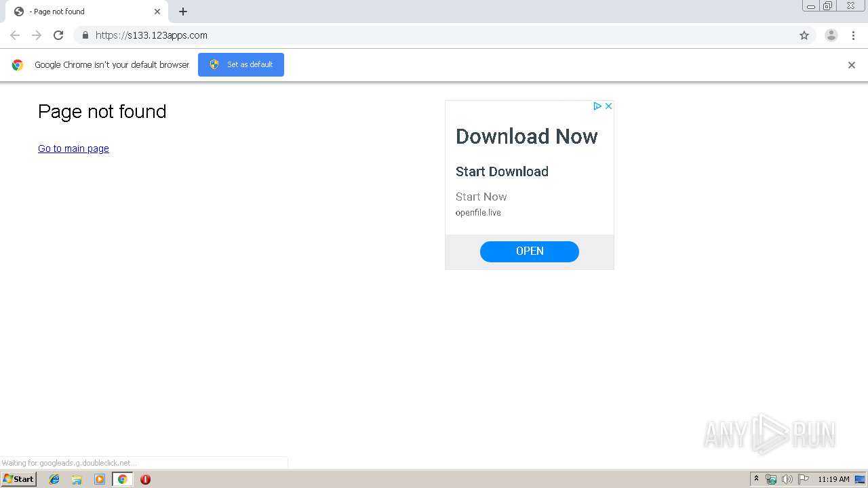
Task: Set Chrome as default browser
Action: point(241,64)
